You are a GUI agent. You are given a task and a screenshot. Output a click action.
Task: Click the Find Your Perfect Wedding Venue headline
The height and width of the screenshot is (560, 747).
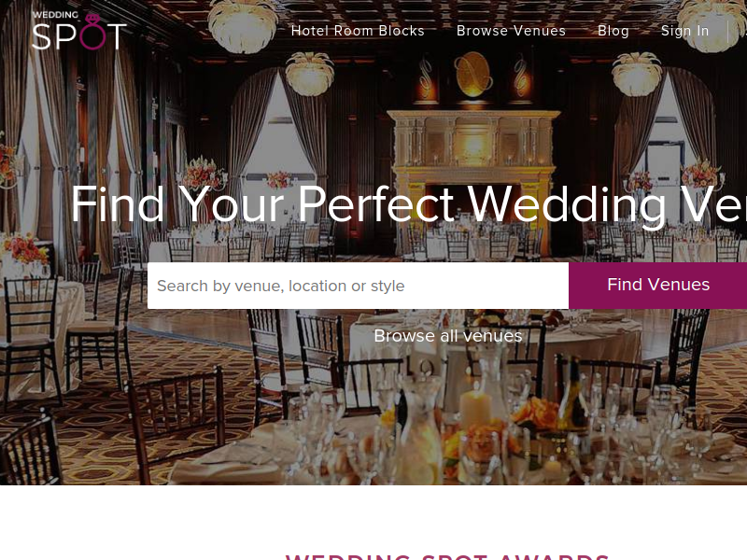pos(409,204)
